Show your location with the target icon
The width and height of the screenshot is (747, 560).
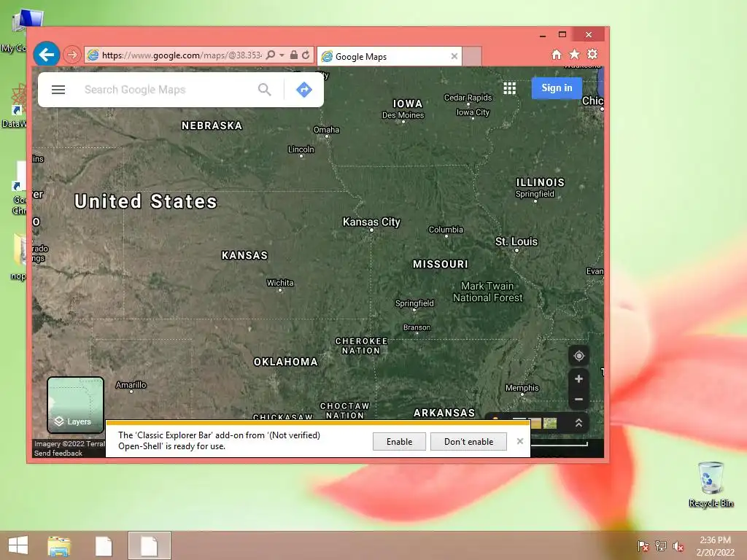point(578,356)
